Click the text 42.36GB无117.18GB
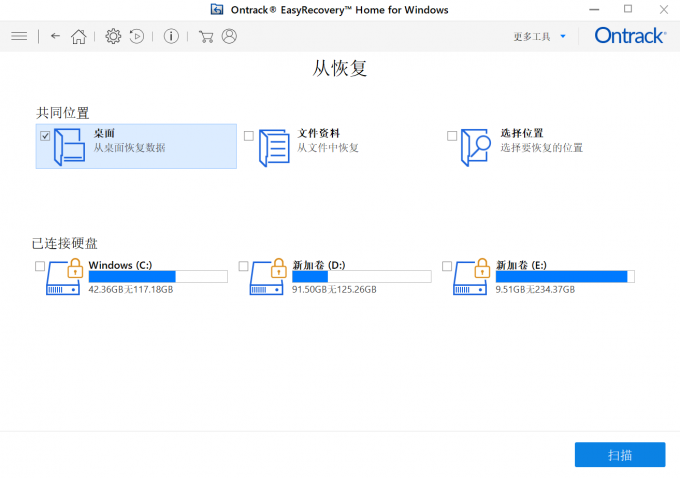This screenshot has width=680, height=478. coord(131,289)
